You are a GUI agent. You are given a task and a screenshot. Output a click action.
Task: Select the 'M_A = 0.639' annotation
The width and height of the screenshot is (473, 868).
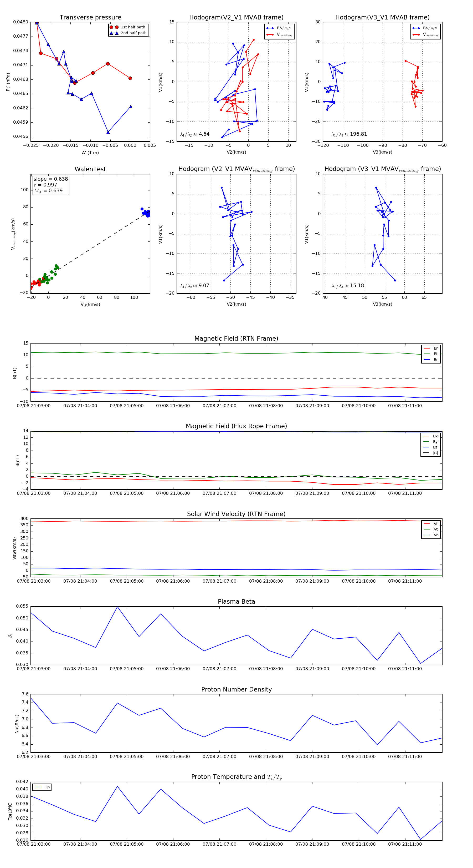[48, 191]
